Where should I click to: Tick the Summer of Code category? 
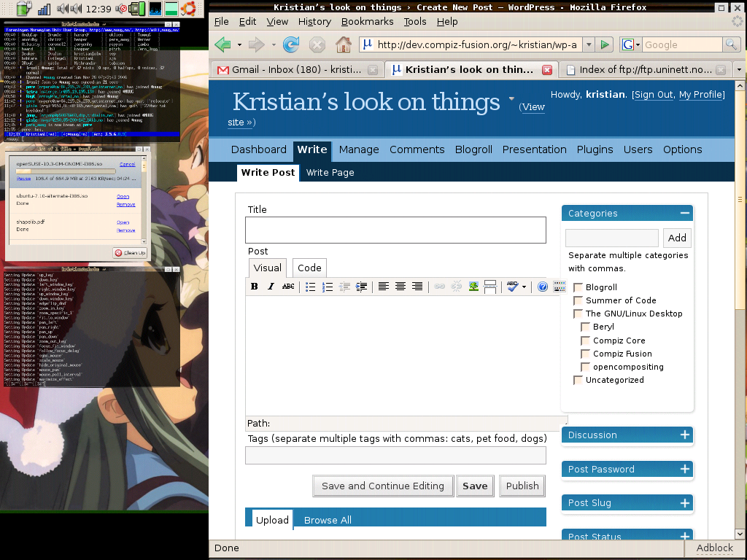pyautogui.click(x=578, y=300)
